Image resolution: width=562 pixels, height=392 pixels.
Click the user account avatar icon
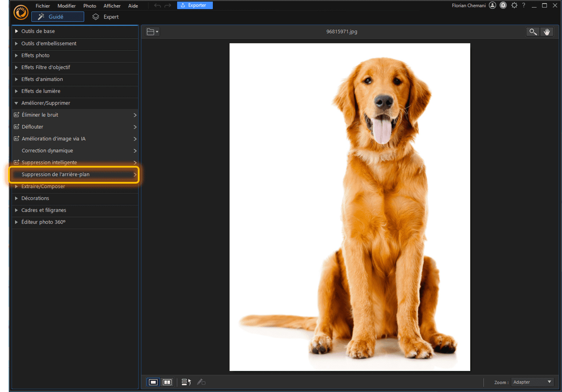point(492,5)
